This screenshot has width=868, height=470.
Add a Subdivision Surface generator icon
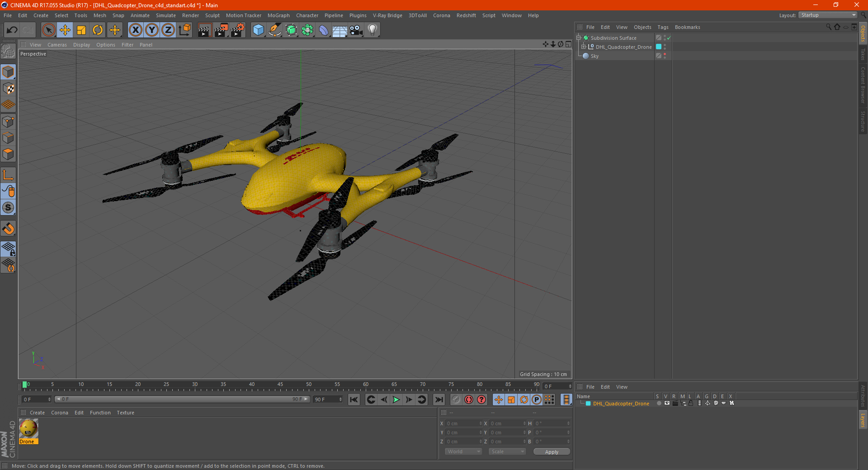pos(291,30)
